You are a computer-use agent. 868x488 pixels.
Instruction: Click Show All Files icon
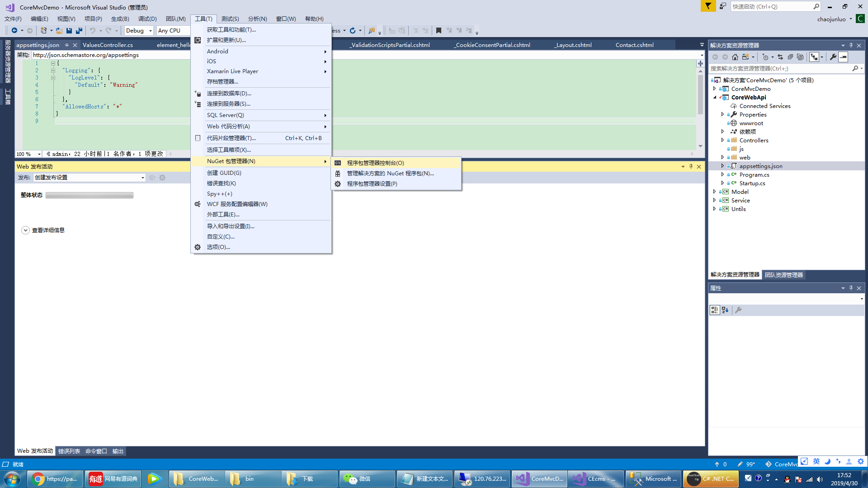[x=800, y=57]
